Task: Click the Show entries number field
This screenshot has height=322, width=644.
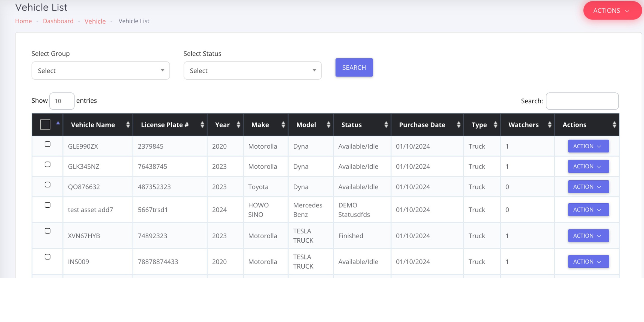Action: (x=62, y=101)
